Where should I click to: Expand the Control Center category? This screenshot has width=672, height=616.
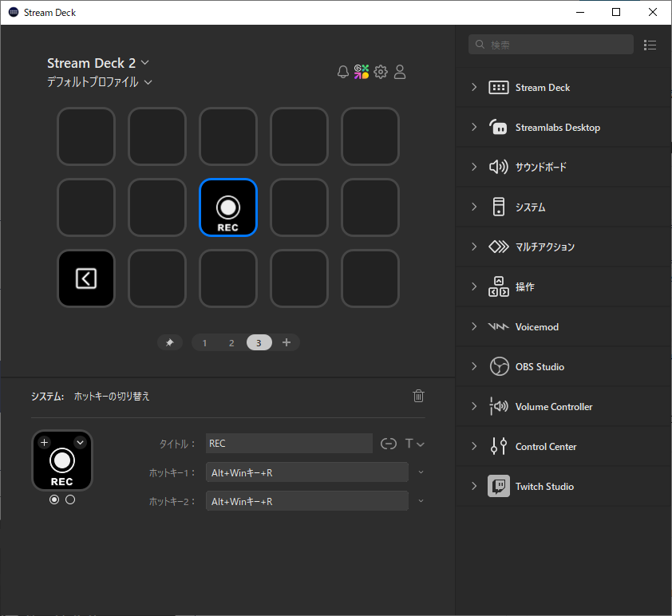pos(474,446)
